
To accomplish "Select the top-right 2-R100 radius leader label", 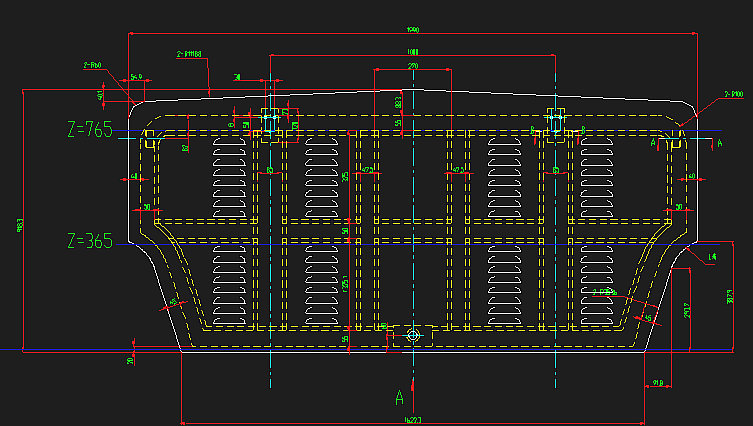I will (733, 94).
